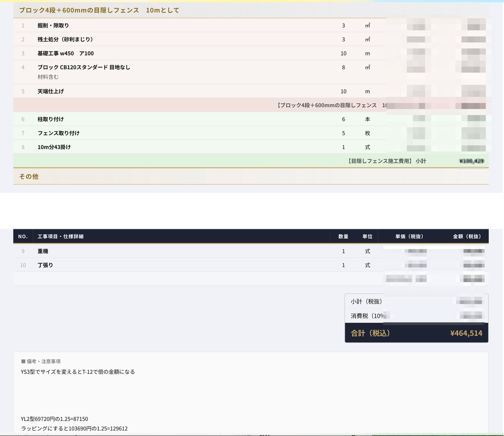Click the 材料含む sub-note text
504x436 pixels.
point(48,77)
